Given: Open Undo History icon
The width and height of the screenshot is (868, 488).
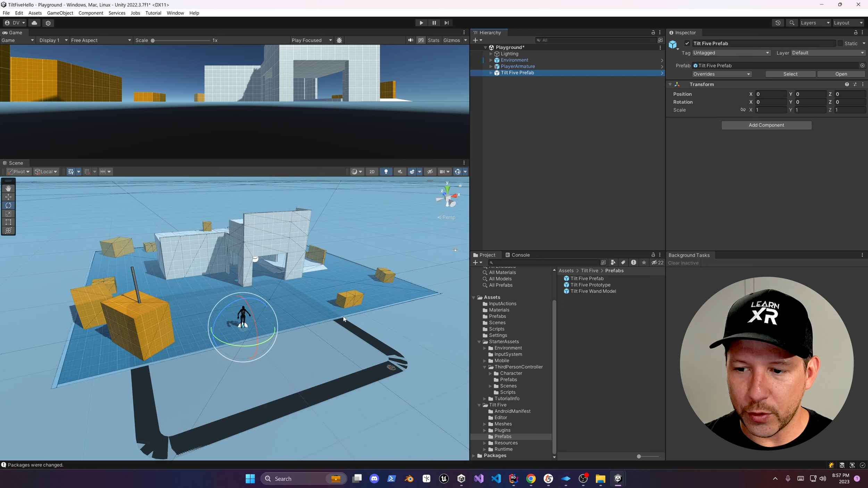Looking at the screenshot, I should [778, 23].
